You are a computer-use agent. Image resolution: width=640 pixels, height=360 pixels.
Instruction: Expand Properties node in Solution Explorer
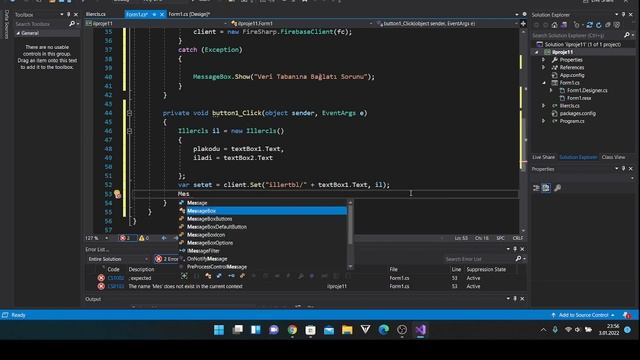[x=544, y=60]
